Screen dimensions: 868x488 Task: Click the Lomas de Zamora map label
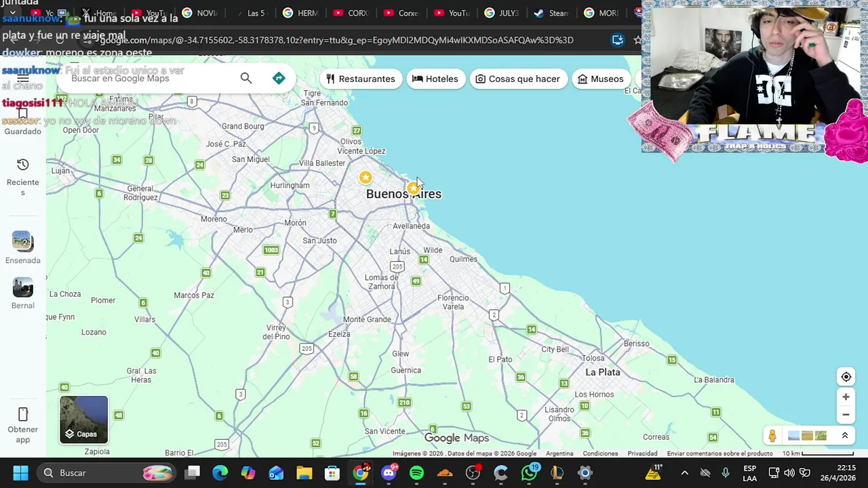(x=381, y=282)
